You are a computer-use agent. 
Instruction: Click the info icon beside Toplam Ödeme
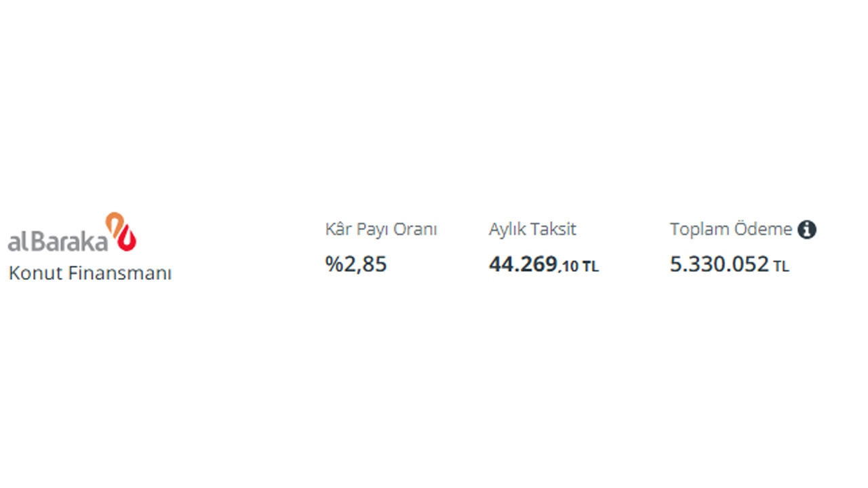click(x=807, y=230)
